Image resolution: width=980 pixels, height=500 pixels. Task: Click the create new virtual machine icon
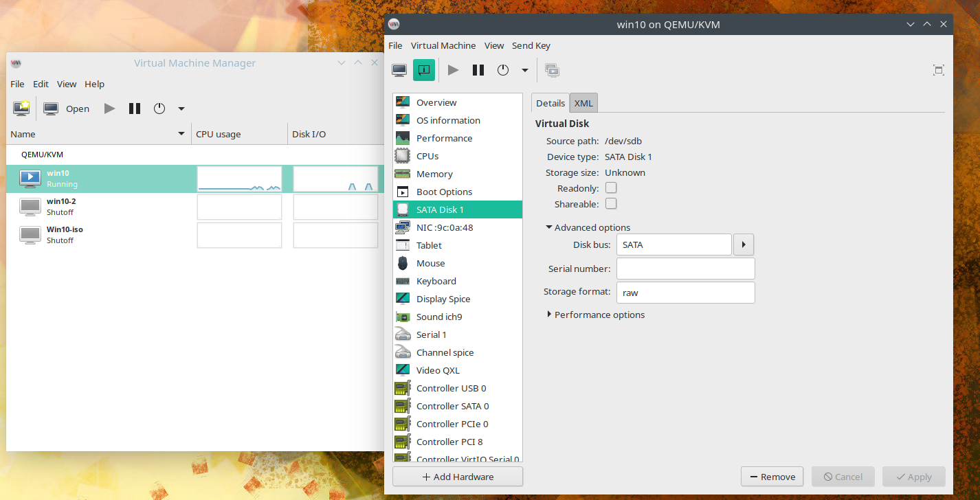pos(21,109)
